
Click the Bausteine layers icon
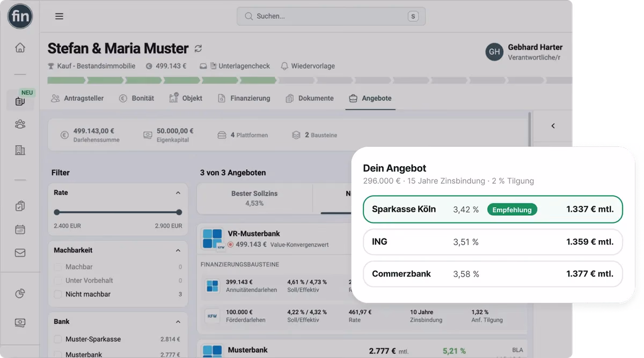coord(296,135)
